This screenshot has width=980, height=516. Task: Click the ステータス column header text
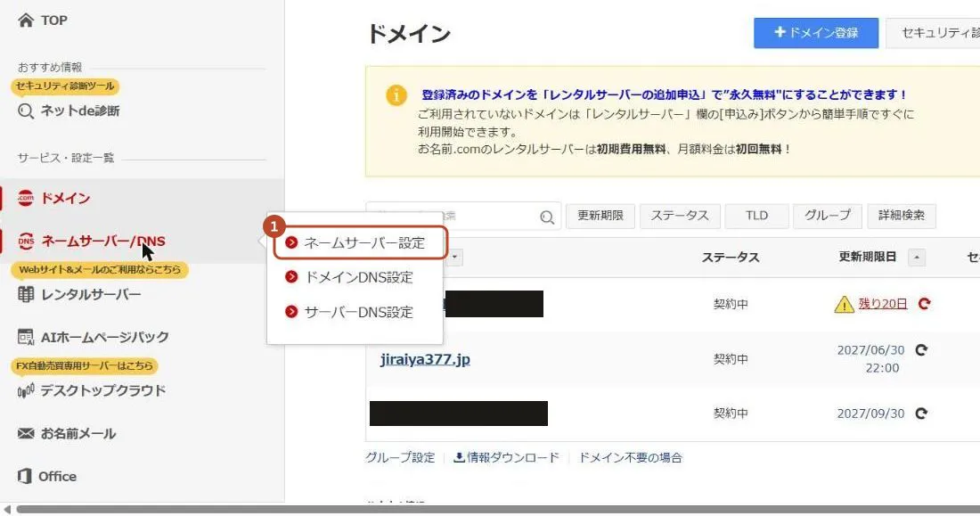(730, 257)
